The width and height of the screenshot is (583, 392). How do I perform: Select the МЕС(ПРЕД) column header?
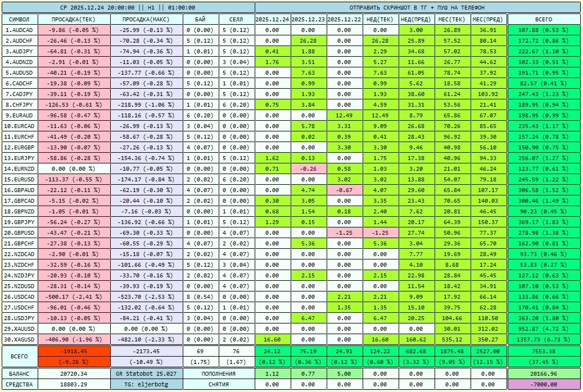pyautogui.click(x=488, y=19)
